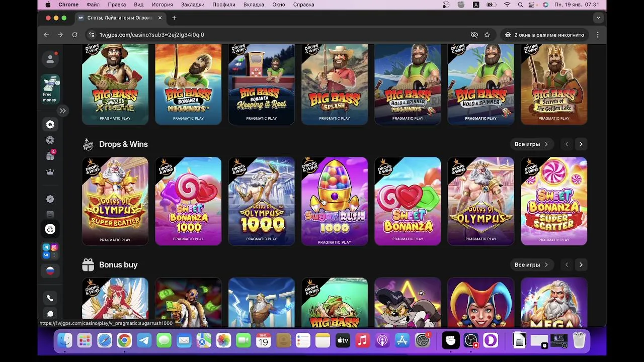
Task: Open Sweet Bonanza Super Scatter game
Action: [x=554, y=201]
